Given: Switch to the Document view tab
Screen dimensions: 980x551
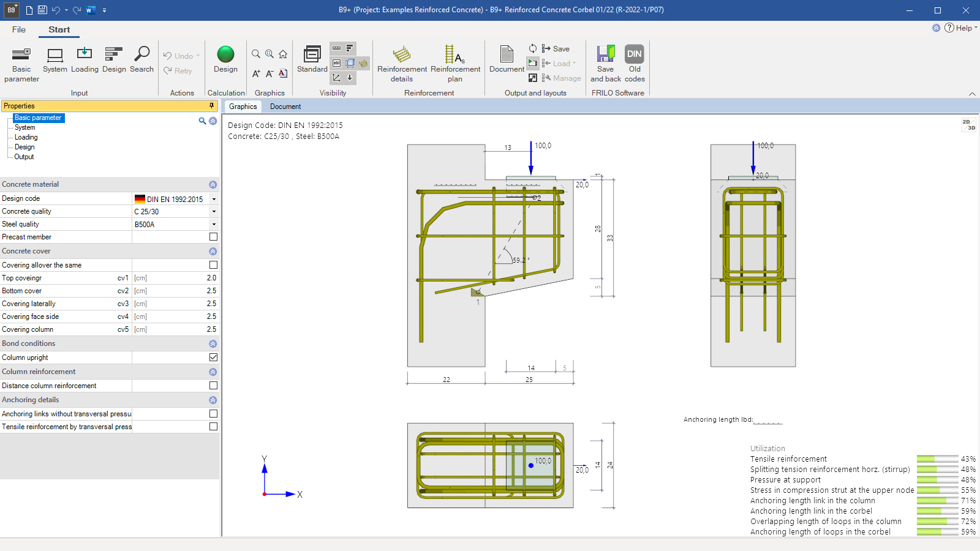Looking at the screenshot, I should coord(285,107).
